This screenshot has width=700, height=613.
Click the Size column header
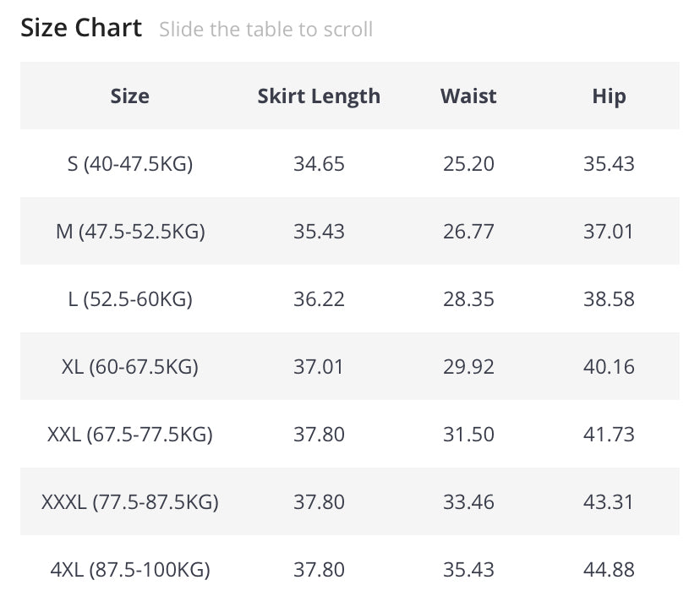(x=130, y=96)
